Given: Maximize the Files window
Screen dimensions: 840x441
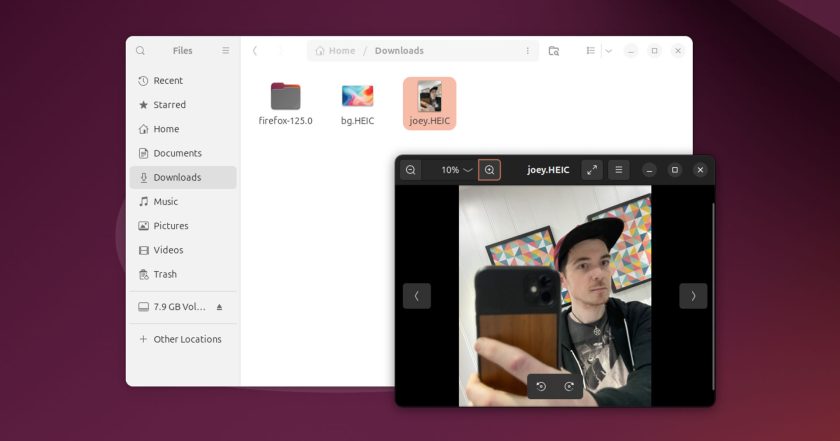Looking at the screenshot, I should click(654, 51).
